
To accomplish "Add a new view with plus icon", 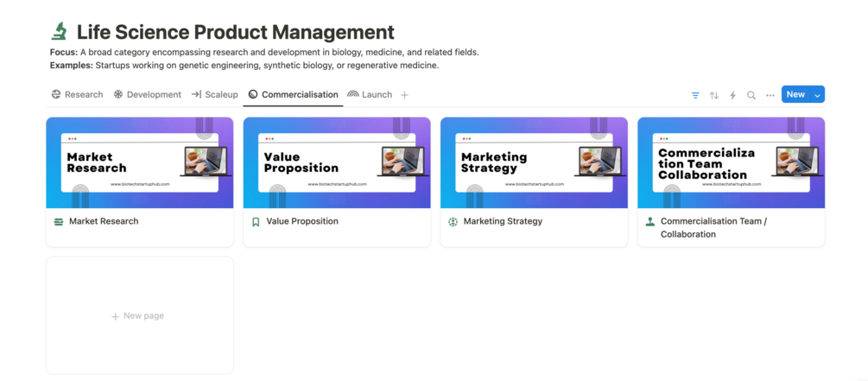I will click(404, 95).
